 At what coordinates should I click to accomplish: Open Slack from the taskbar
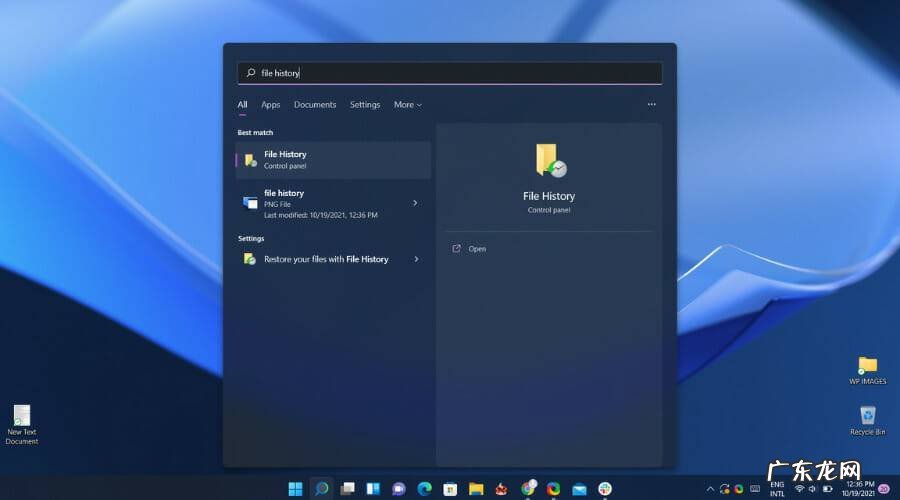(x=605, y=489)
